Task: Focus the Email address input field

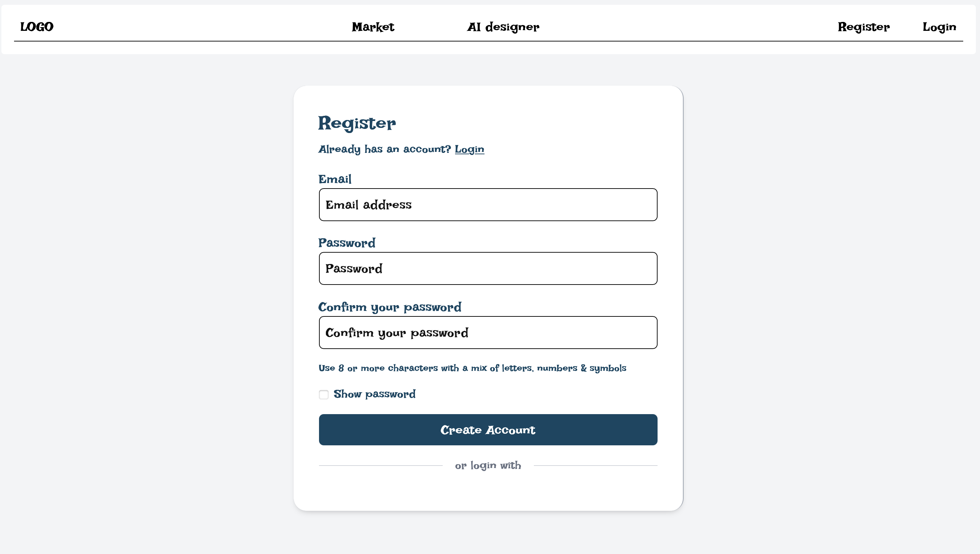Action: [x=488, y=205]
